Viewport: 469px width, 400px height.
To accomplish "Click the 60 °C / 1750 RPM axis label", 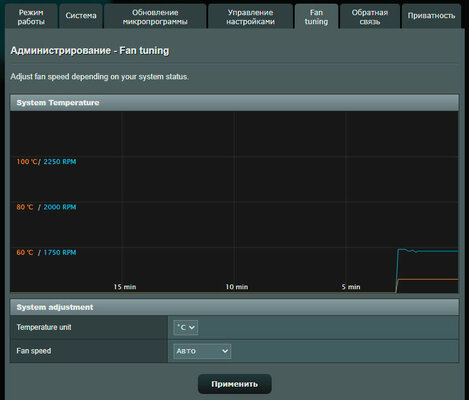I will click(x=46, y=252).
